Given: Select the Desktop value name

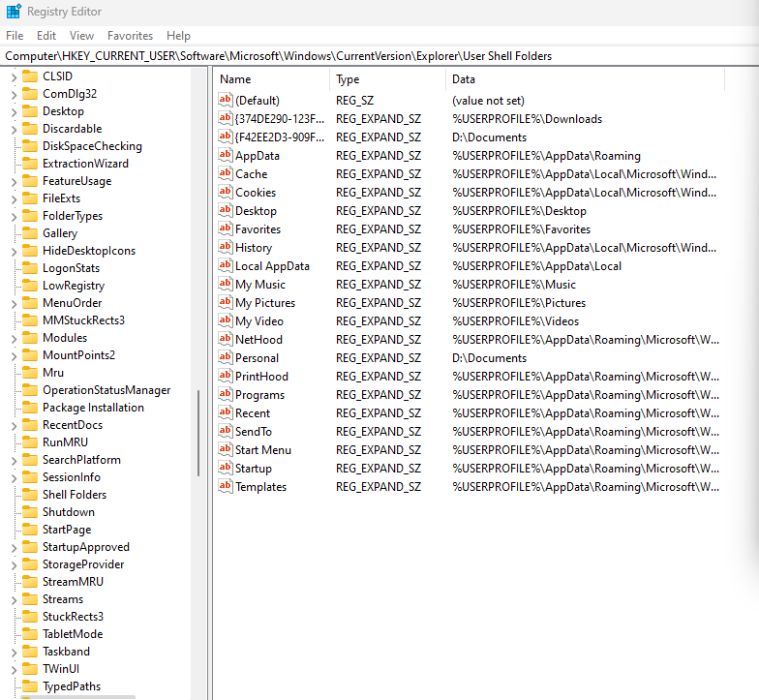Looking at the screenshot, I should 256,211.
